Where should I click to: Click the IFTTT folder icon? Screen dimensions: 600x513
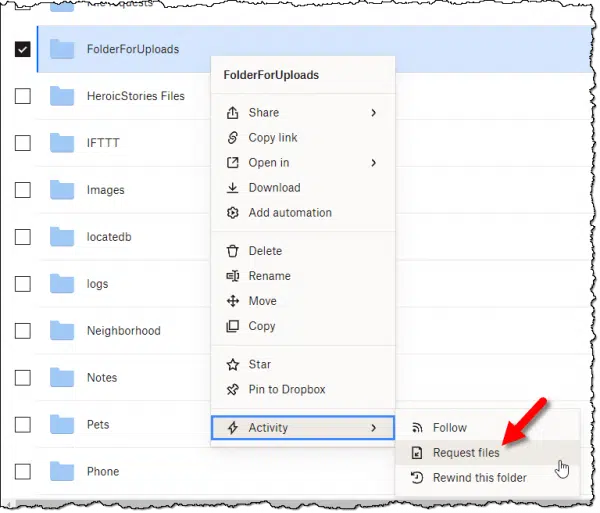62,143
